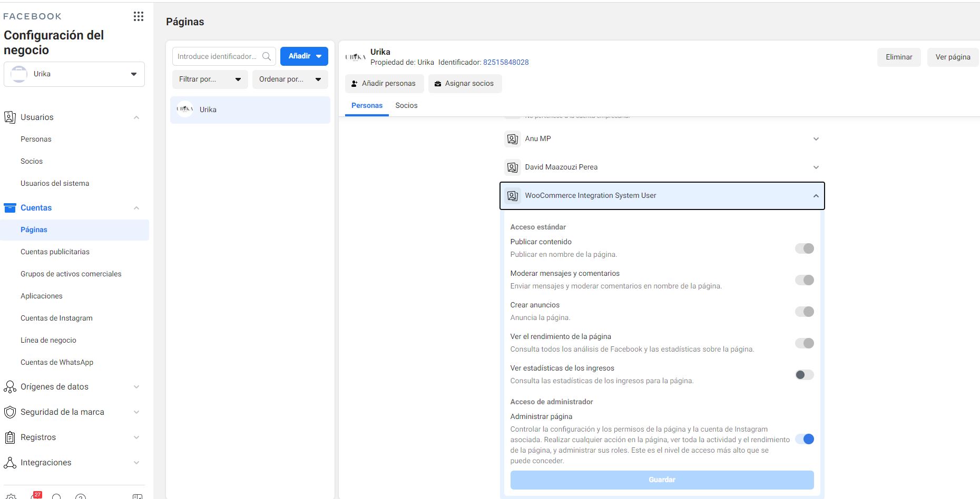Toggle Ver el rendimiento de la página
The image size is (980, 499).
(805, 343)
